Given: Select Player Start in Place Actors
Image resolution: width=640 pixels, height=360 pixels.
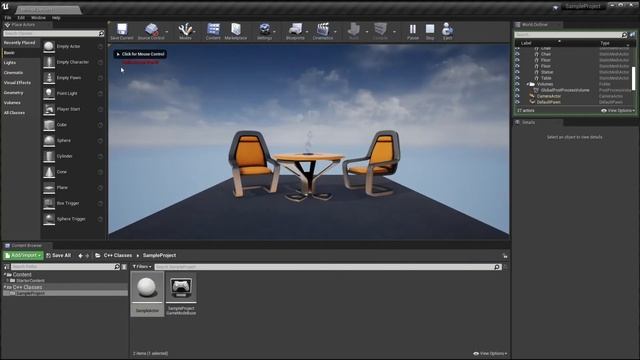Looking at the screenshot, I should 73,109.
